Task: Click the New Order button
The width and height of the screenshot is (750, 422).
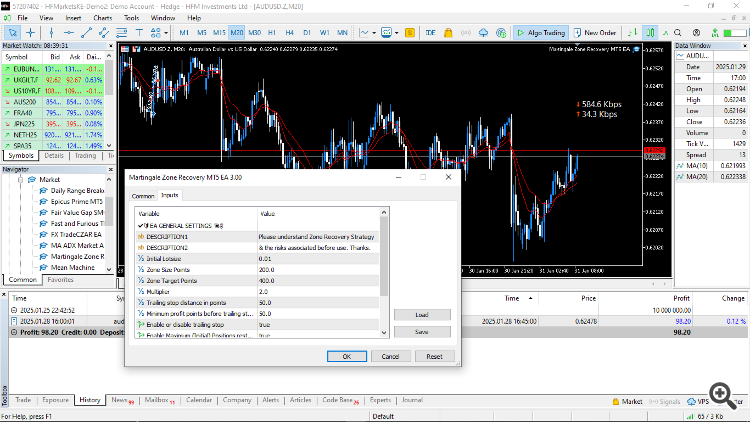Action: point(595,33)
